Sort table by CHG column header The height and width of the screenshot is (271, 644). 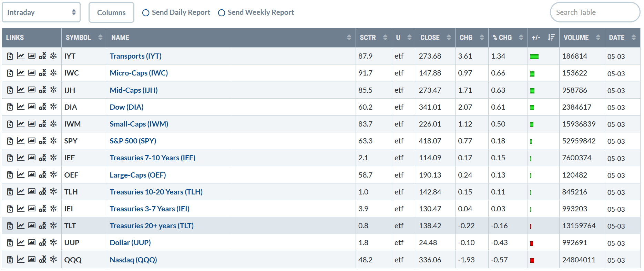point(472,38)
